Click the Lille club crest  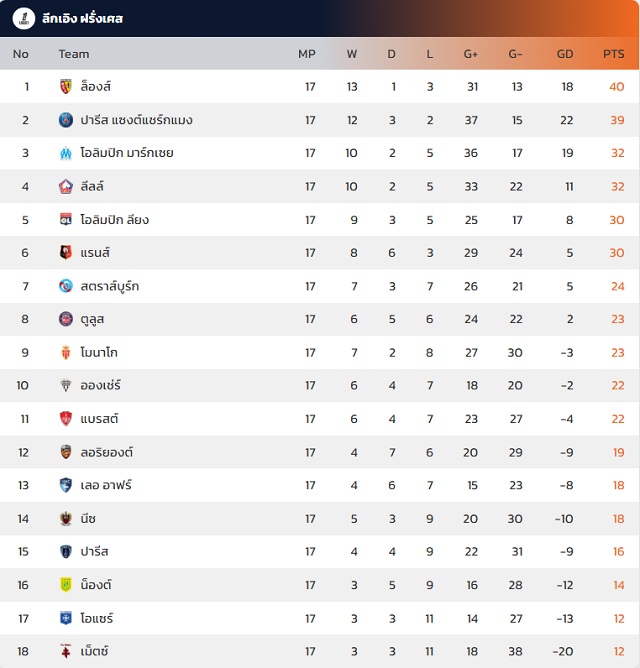coord(66,186)
